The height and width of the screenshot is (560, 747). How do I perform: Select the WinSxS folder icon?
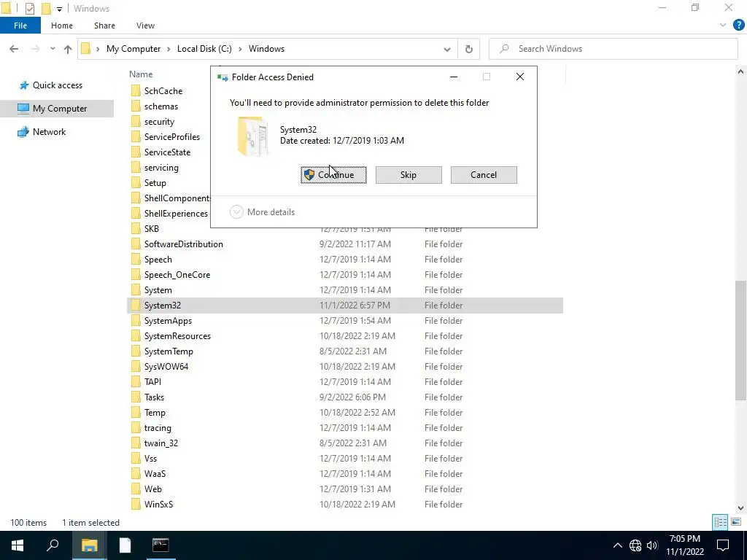point(136,505)
